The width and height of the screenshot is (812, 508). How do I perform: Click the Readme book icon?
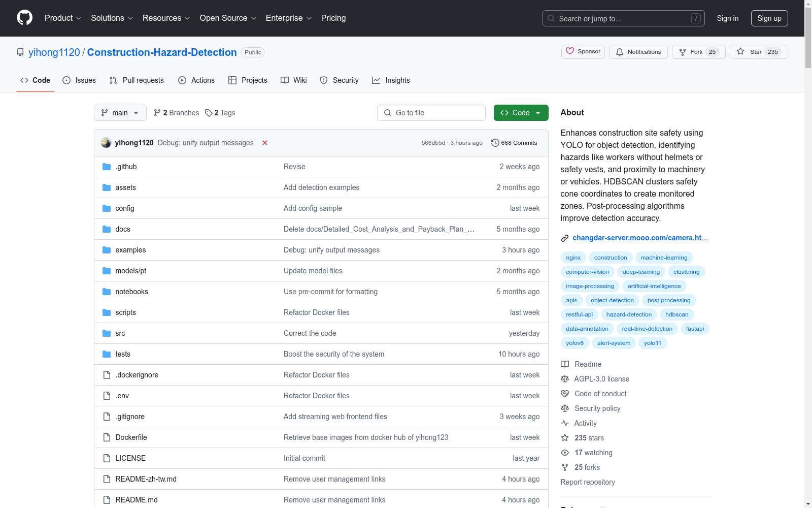pos(565,364)
